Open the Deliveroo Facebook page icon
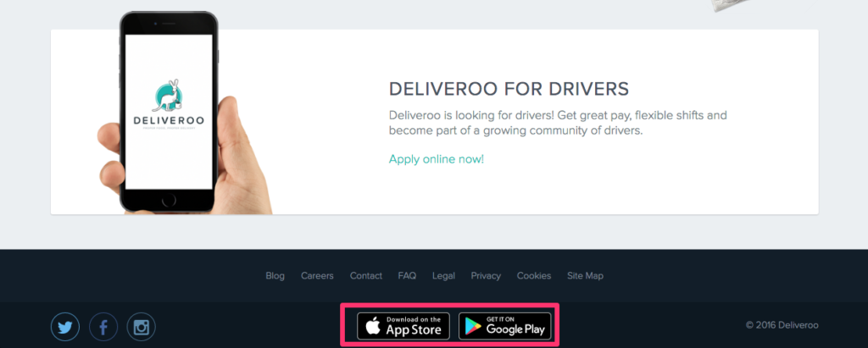This screenshot has height=348, width=868. click(103, 327)
